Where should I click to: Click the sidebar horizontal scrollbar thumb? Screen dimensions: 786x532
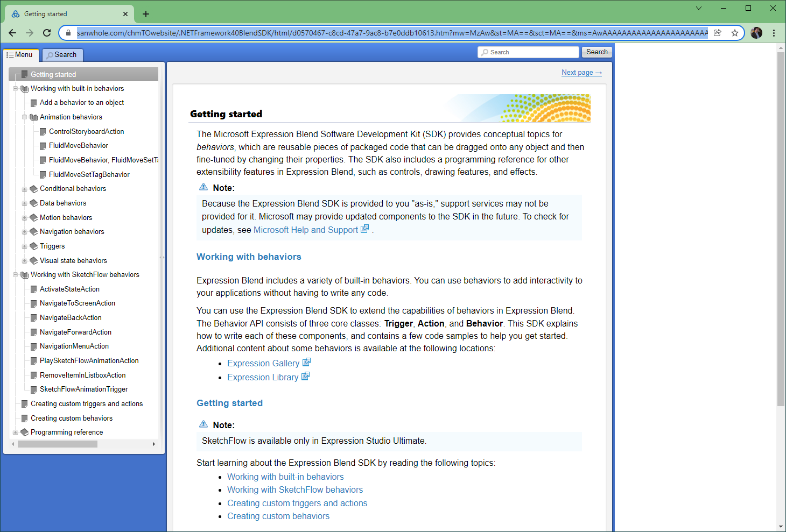pos(58,444)
